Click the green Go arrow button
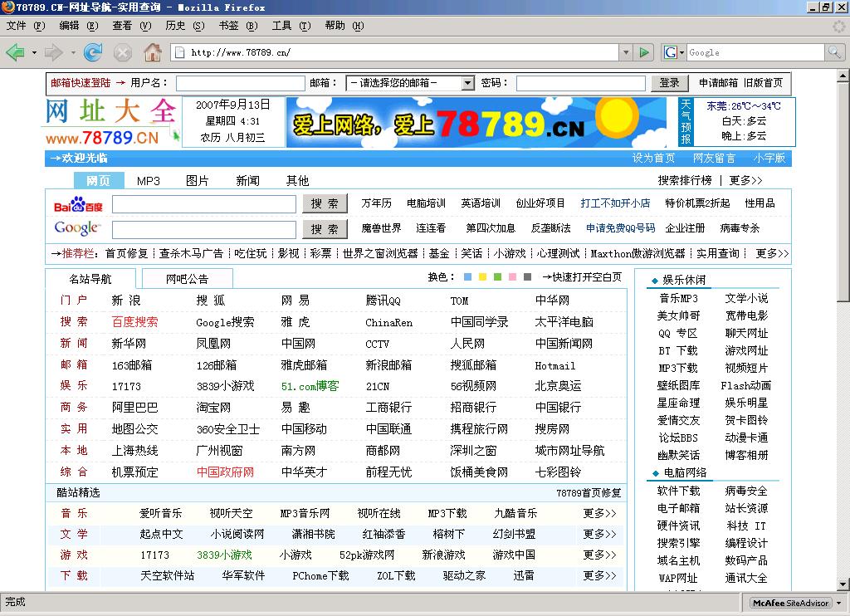The height and width of the screenshot is (616, 850). tap(644, 52)
